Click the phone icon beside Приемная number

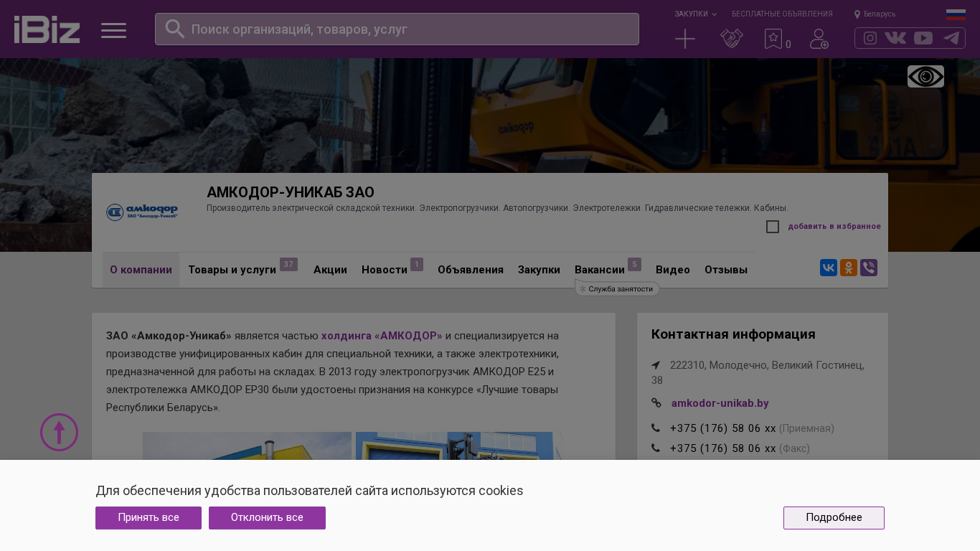pos(656,428)
